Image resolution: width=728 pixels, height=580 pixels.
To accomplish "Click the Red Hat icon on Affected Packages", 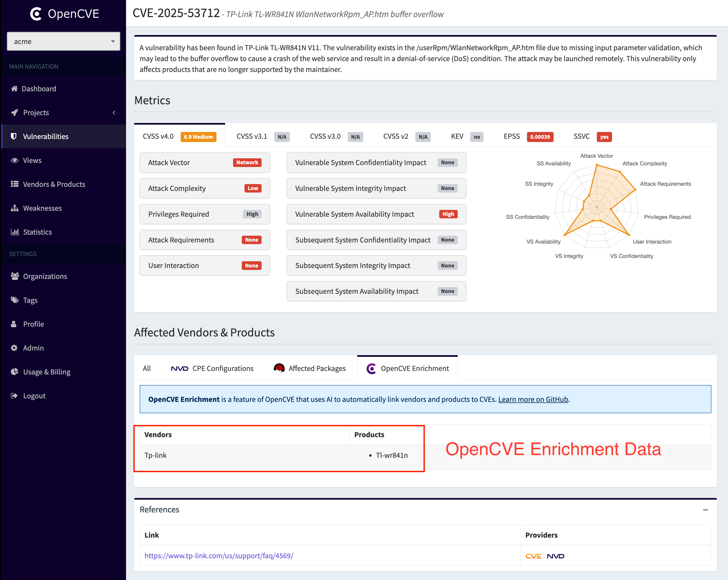I will tap(279, 368).
